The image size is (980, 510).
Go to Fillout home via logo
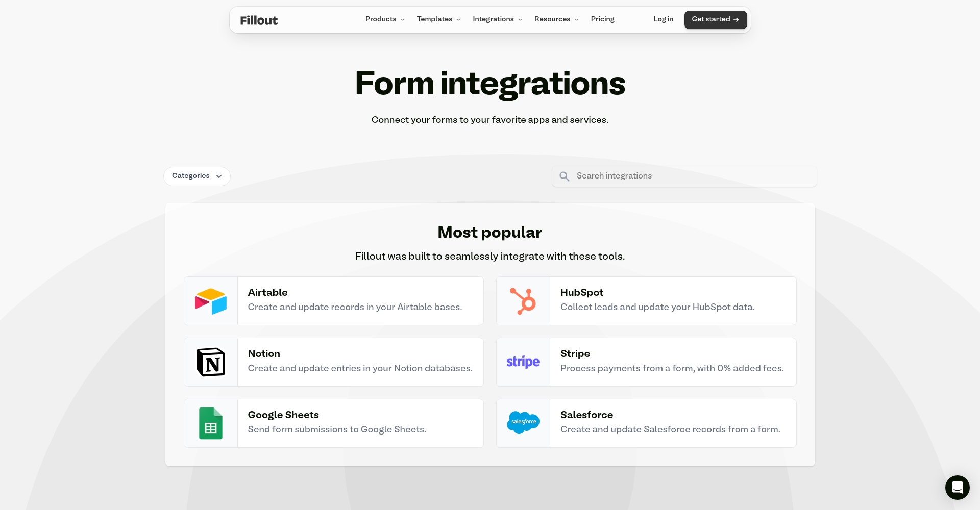259,20
